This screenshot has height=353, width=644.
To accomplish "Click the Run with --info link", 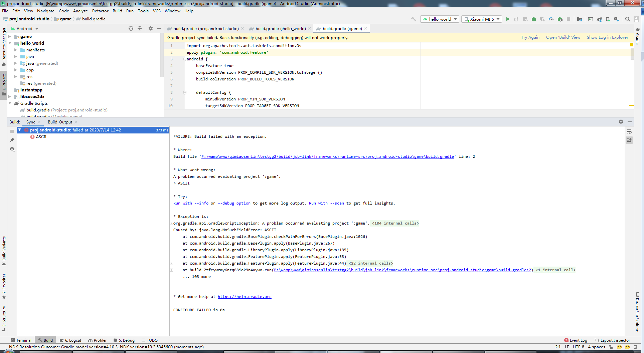I will coord(191,203).
